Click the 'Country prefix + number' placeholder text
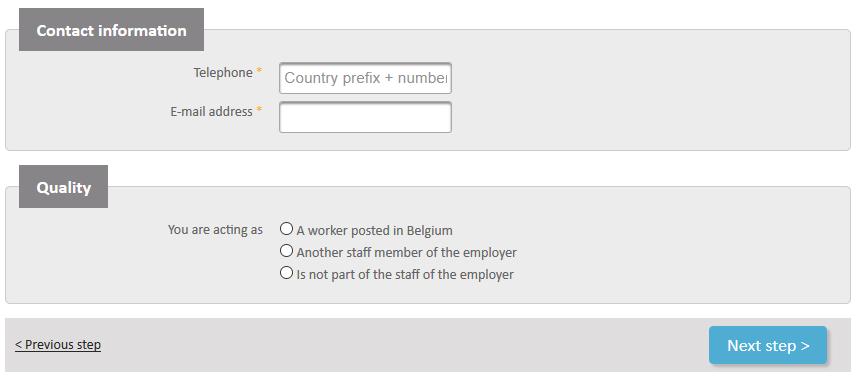This screenshot has width=856, height=382. [366, 78]
